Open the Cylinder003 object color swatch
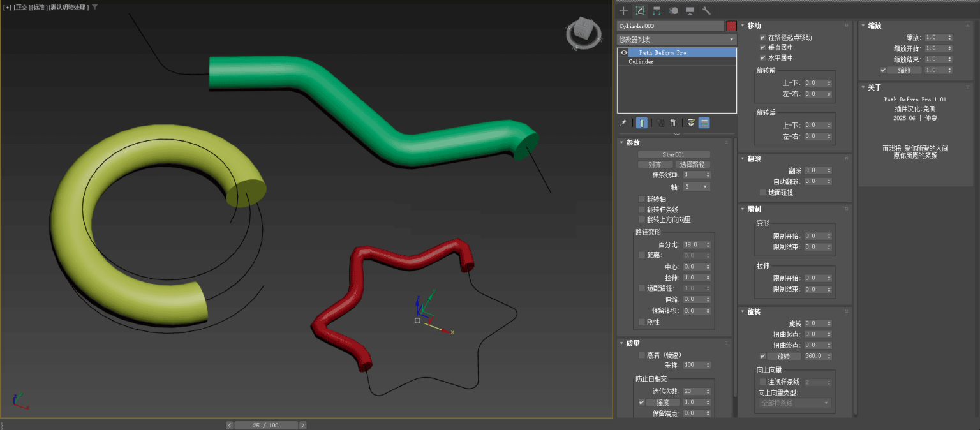Image resolution: width=980 pixels, height=430 pixels. (x=731, y=26)
